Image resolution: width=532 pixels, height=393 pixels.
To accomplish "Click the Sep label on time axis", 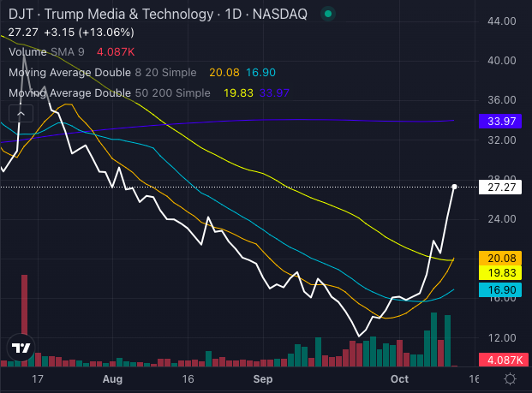I will (x=260, y=378).
